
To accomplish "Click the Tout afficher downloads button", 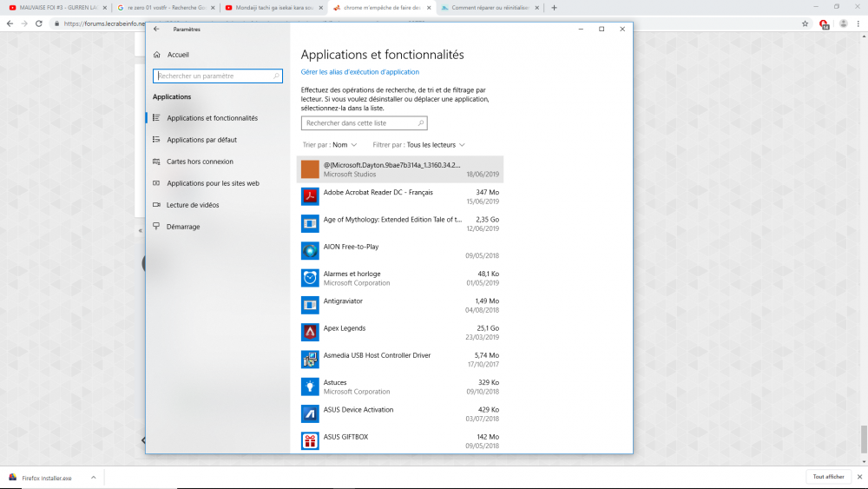I will click(x=828, y=477).
